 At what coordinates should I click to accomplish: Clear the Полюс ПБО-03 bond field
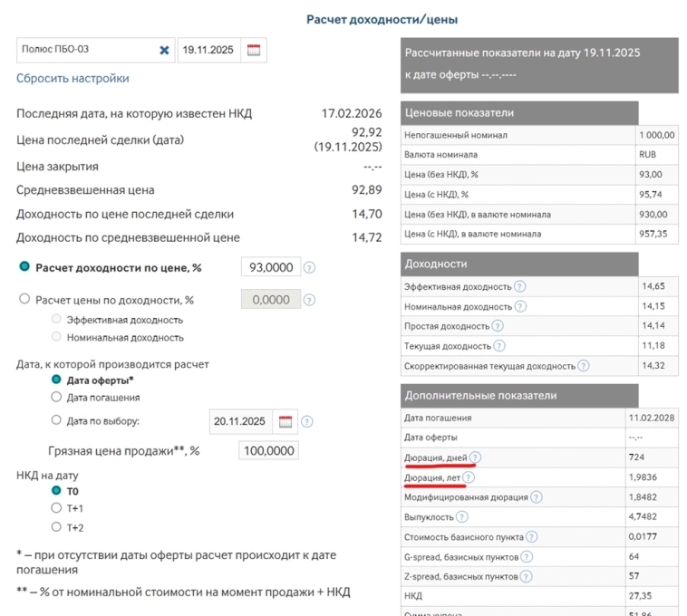coord(164,51)
